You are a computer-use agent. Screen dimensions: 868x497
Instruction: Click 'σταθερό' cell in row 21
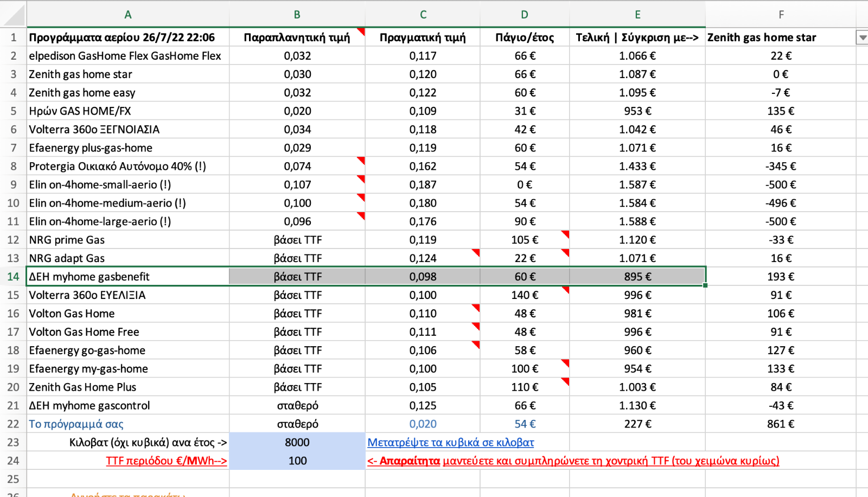pyautogui.click(x=297, y=405)
